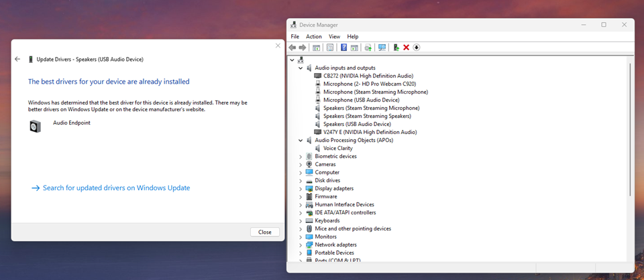Expand the Biometric devices category
The image size is (644, 280).
(301, 157)
